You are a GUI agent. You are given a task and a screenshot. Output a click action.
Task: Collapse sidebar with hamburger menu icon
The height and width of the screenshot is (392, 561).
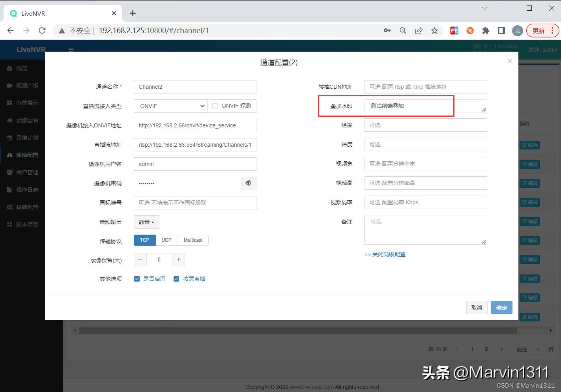[x=71, y=50]
